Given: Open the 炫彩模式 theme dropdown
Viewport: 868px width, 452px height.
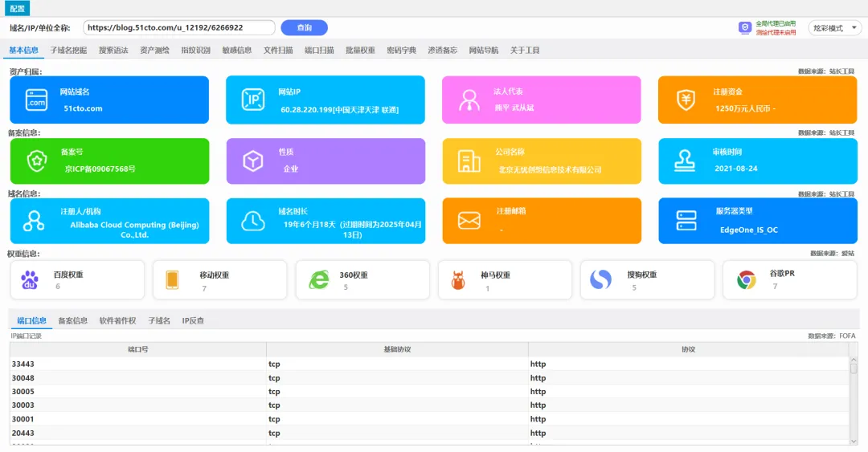Looking at the screenshot, I should [834, 28].
